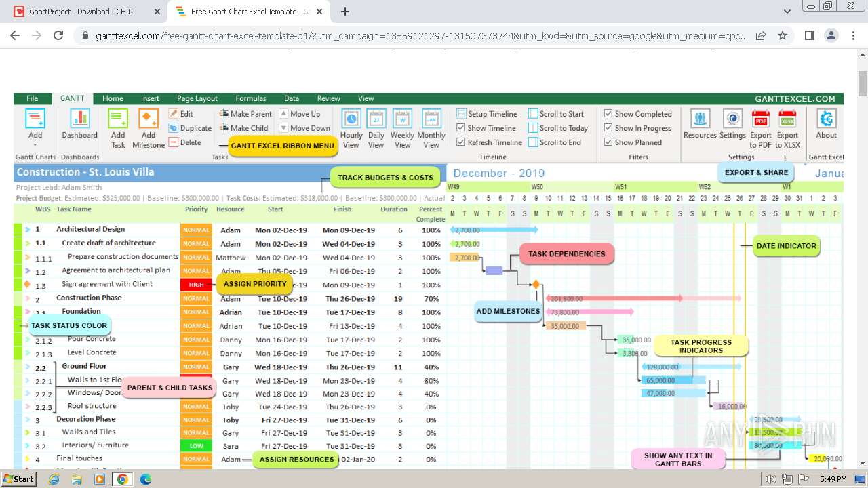Open the Chrome tab search chevron
Image resolution: width=868 pixels, height=488 pixels.
pos(787,12)
